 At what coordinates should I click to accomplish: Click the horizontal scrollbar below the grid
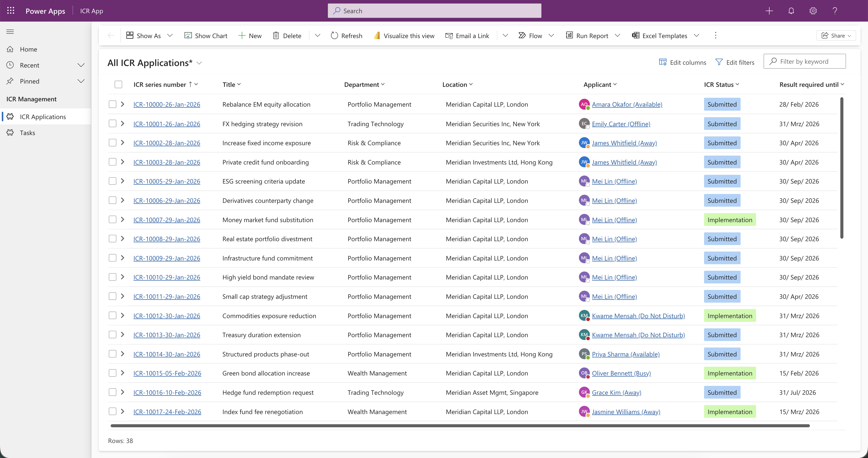coord(460,426)
